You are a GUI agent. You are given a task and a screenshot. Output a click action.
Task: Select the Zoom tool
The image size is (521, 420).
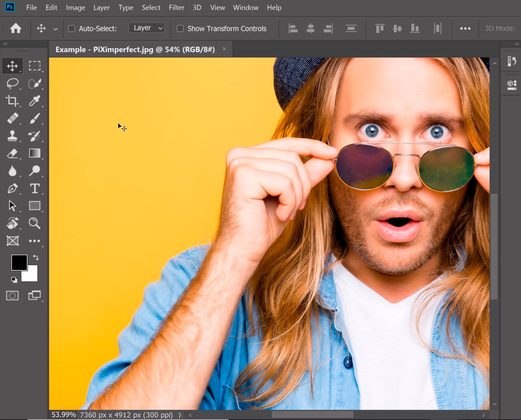coord(34,223)
